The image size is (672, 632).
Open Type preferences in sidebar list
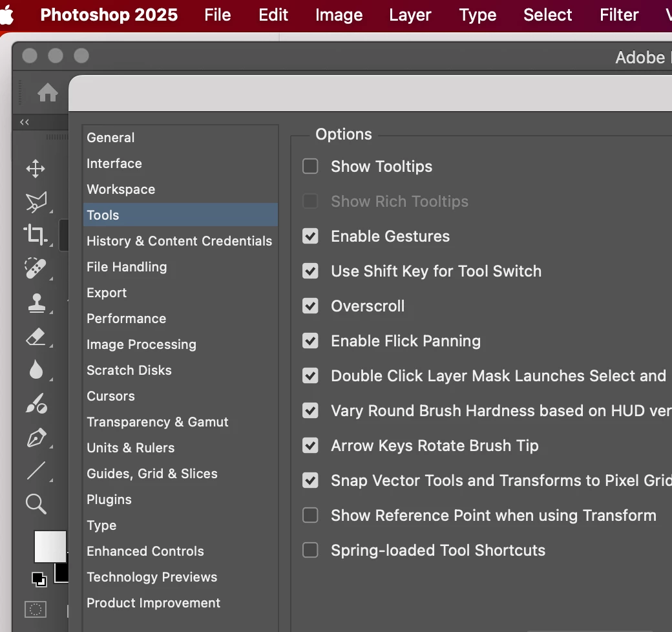click(180, 525)
